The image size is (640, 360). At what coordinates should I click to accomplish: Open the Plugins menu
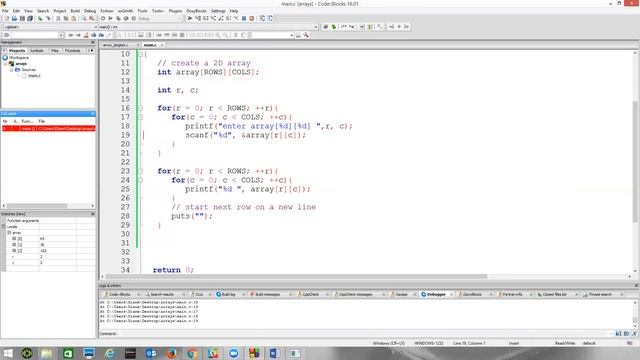(x=175, y=11)
